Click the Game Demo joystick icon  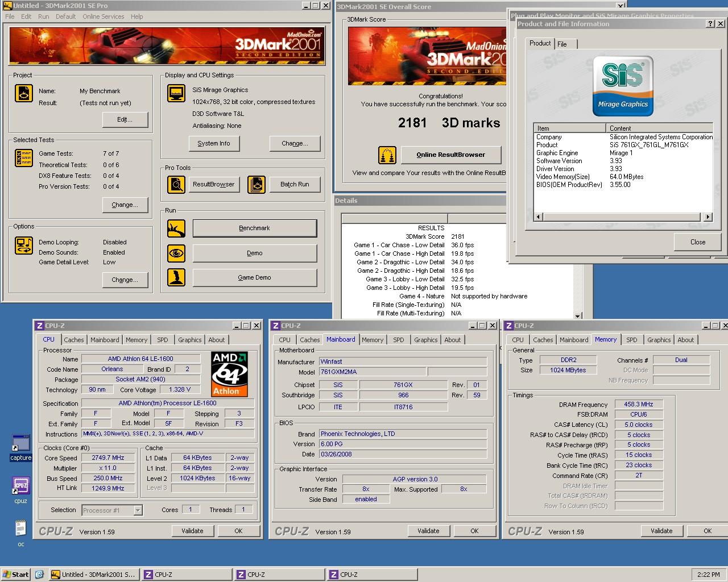click(x=176, y=277)
